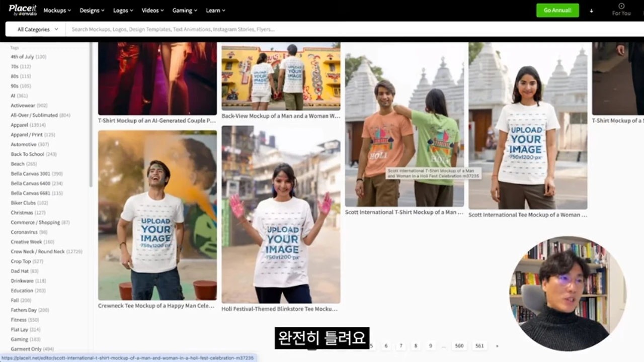Screen dimensions: 644x362
Task: Expand the Videos menu
Action: pos(153,11)
